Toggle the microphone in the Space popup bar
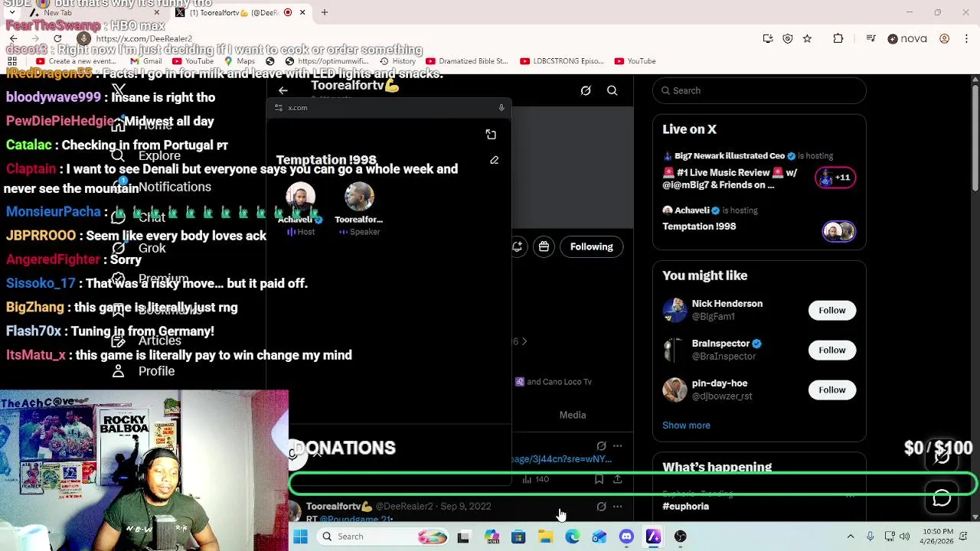This screenshot has width=980, height=551. [501, 108]
